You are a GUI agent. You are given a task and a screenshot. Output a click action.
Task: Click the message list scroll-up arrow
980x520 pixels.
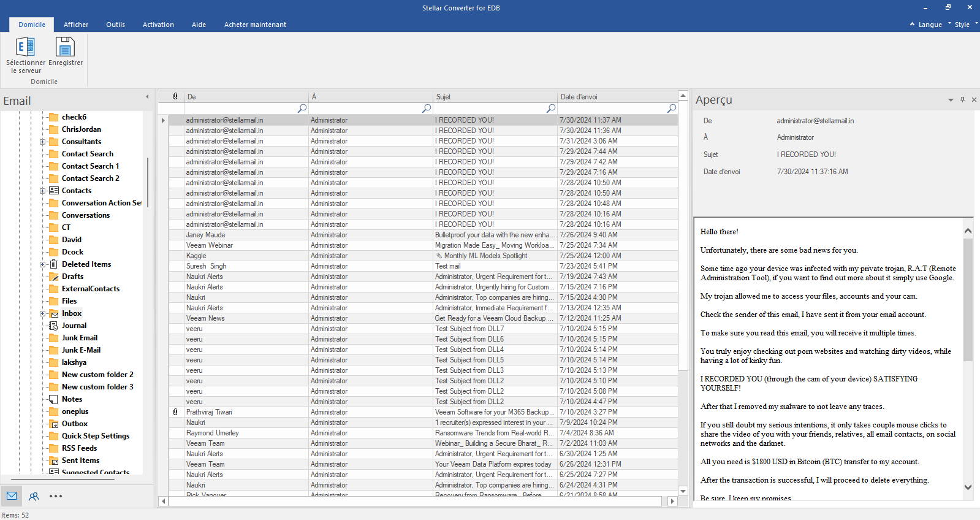[683, 96]
